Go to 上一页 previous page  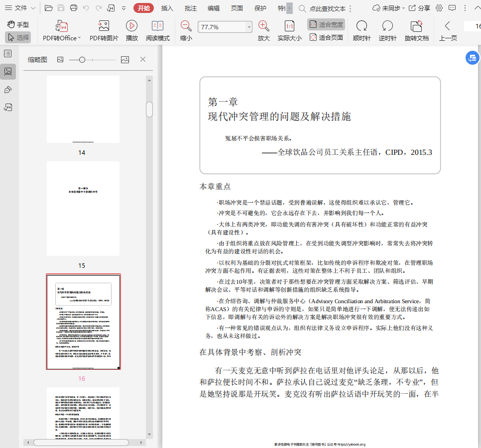[x=448, y=30]
